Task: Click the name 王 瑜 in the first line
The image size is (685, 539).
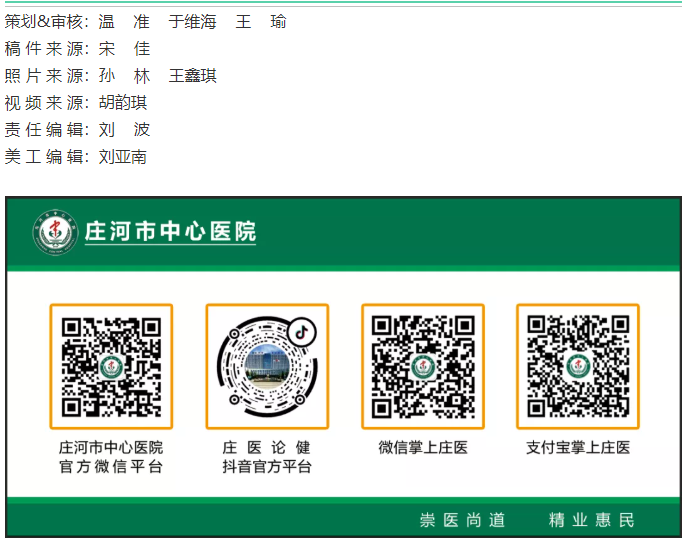Action: pos(261,21)
